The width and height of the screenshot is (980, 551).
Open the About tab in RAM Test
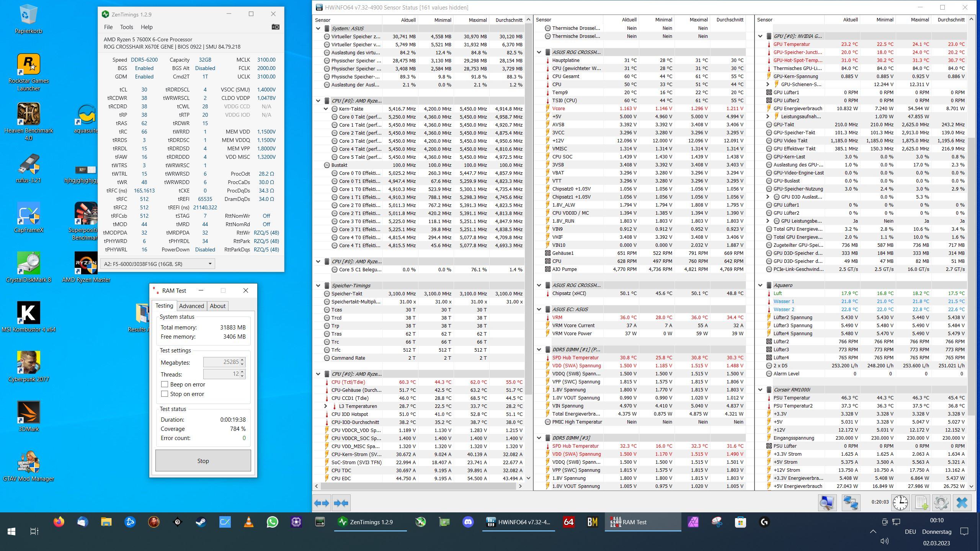pyautogui.click(x=217, y=306)
